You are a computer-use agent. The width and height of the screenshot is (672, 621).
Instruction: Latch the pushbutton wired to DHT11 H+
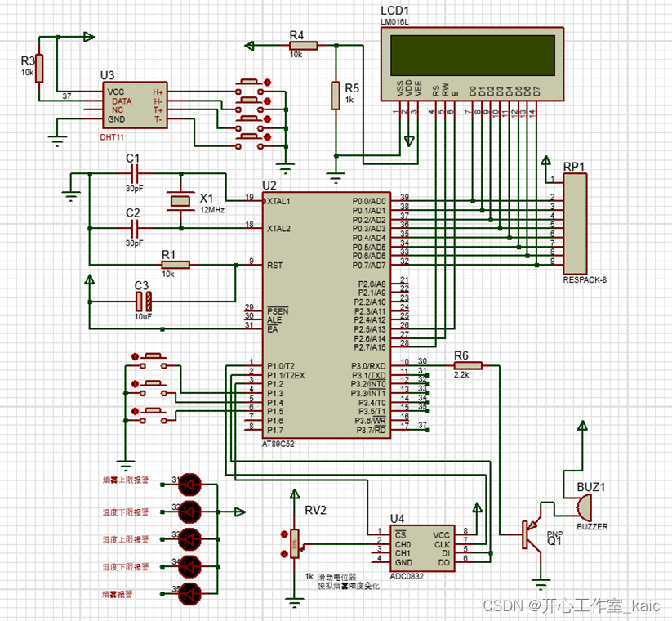(268, 82)
